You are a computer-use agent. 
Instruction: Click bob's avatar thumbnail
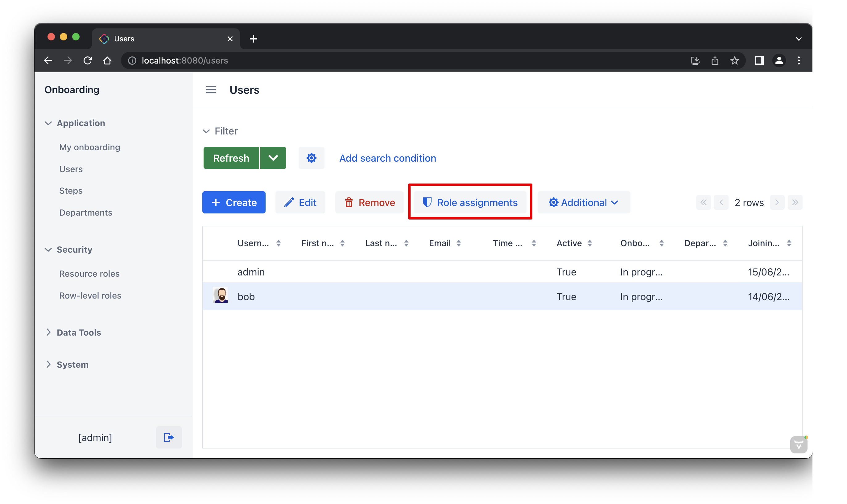point(221,296)
